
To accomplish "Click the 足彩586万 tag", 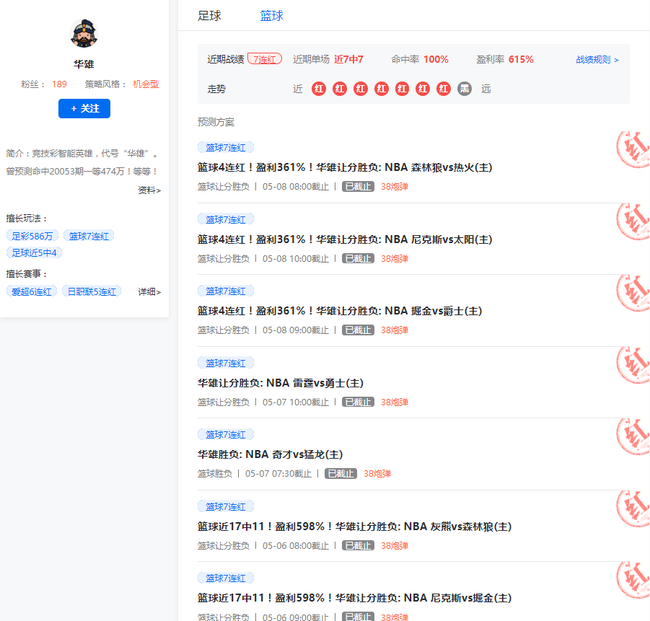I will click(x=32, y=236).
